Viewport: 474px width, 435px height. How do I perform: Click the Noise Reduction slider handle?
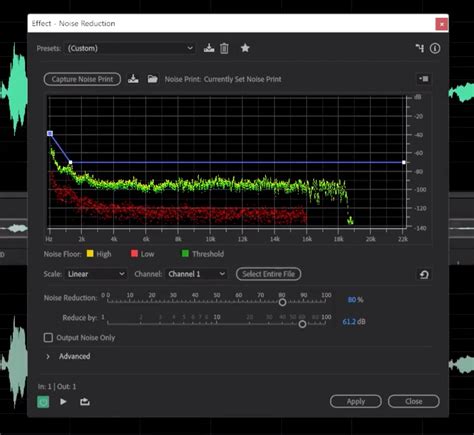coord(282,302)
